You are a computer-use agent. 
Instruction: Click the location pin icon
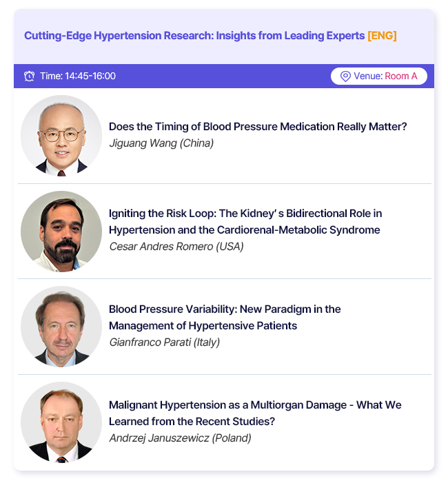click(x=345, y=76)
